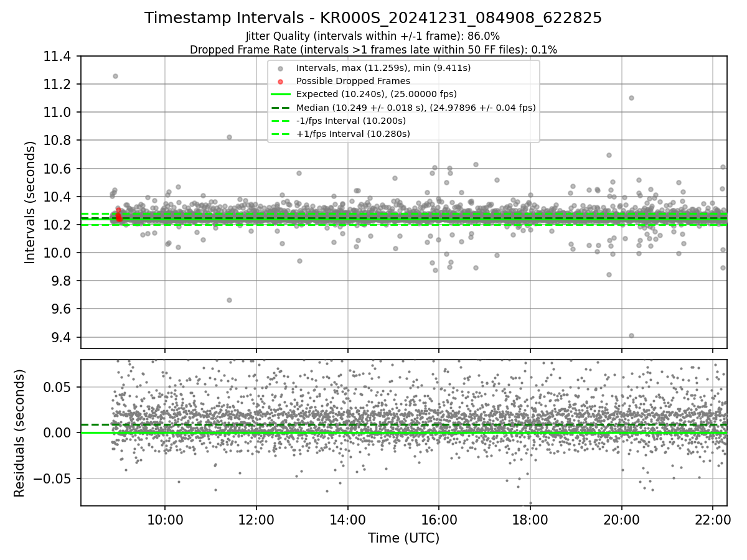Click the outlier point near 11.1 seconds after 20:00
747x560 pixels.
click(x=631, y=98)
